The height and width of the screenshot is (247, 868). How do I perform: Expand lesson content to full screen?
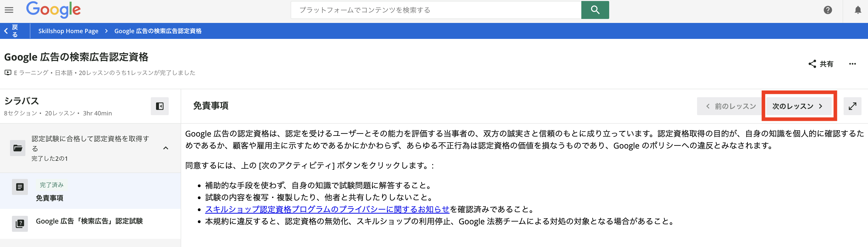pyautogui.click(x=852, y=106)
